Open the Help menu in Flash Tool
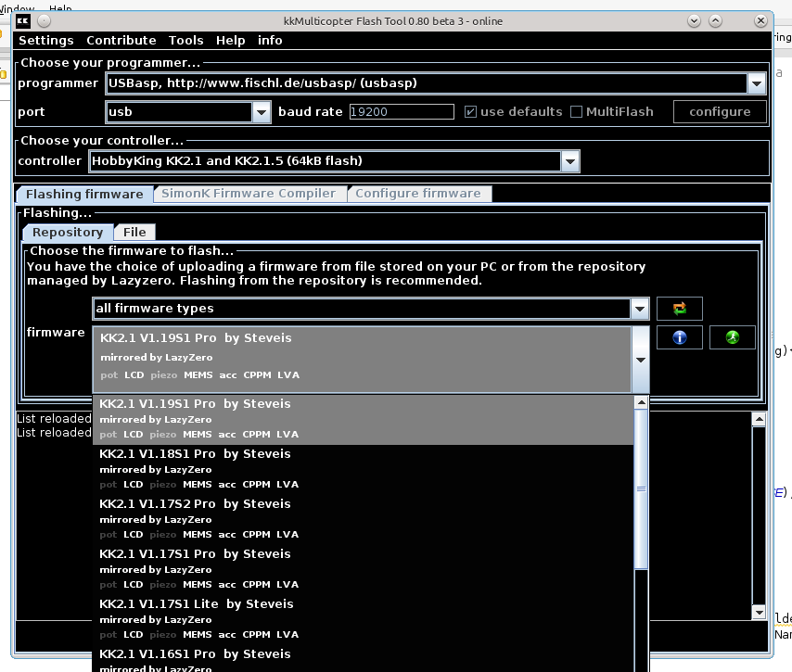Image resolution: width=792 pixels, height=672 pixels. click(x=230, y=41)
